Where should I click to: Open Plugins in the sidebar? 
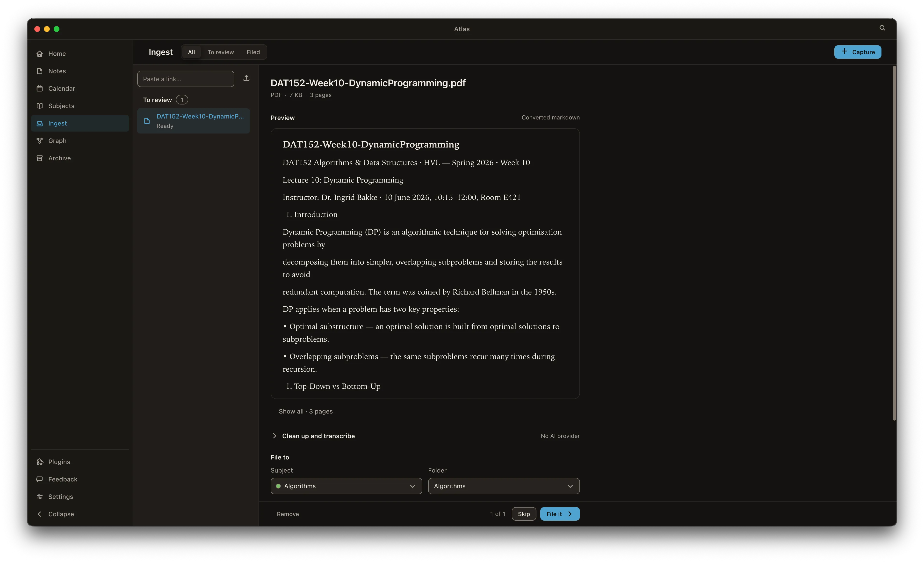click(x=80, y=462)
